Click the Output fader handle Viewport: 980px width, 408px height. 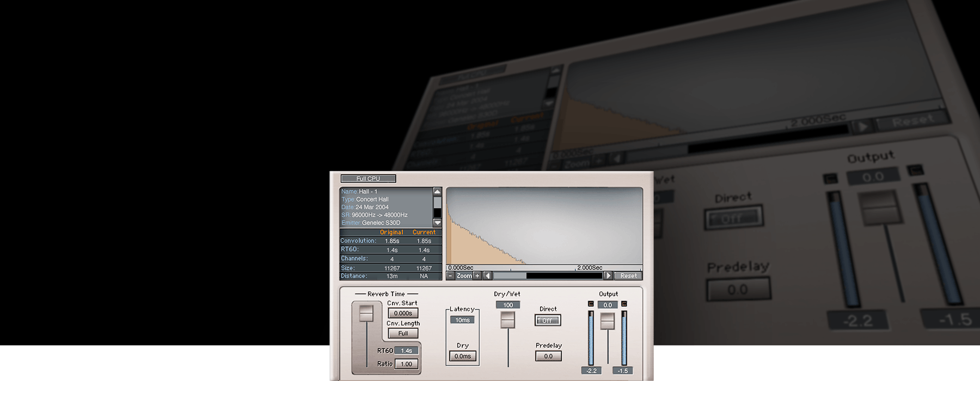[x=608, y=321]
